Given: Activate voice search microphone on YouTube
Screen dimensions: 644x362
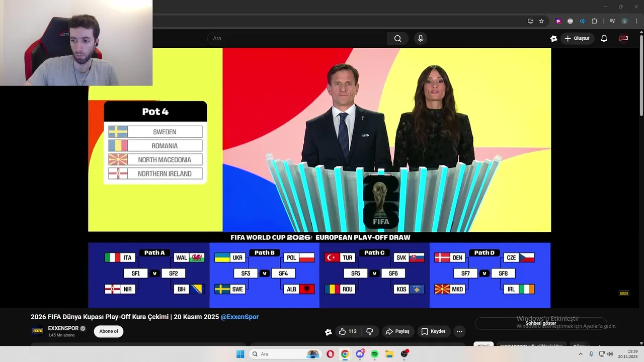Looking at the screenshot, I should 421,38.
